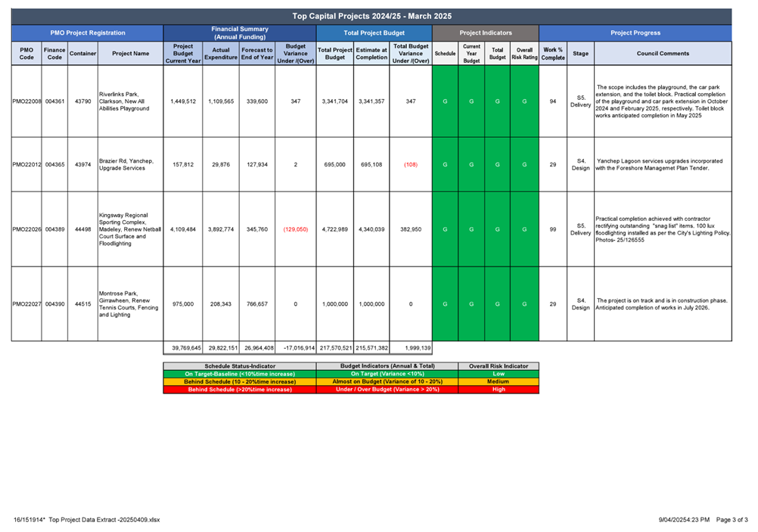
Task: Select the "Container" column header
Action: (82, 53)
